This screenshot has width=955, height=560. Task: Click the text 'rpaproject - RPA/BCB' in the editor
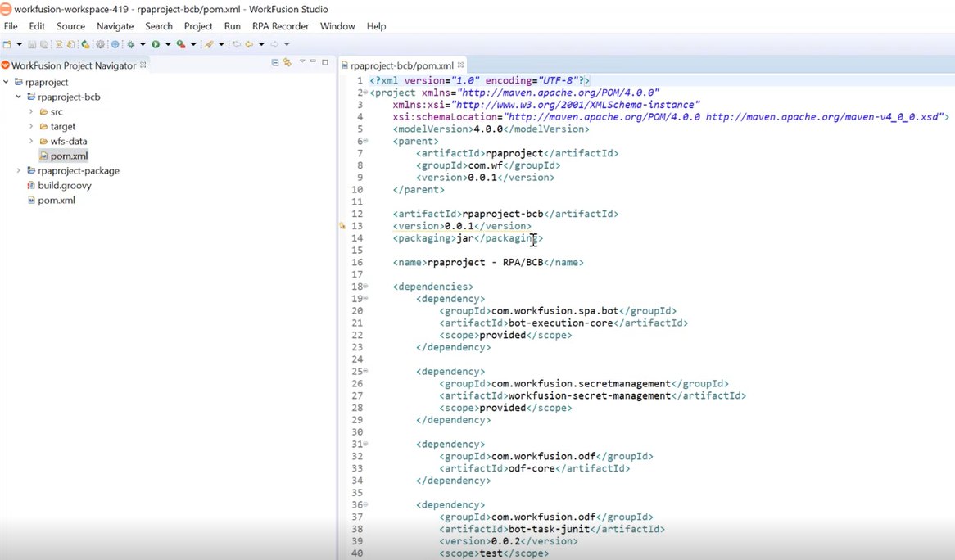point(486,262)
